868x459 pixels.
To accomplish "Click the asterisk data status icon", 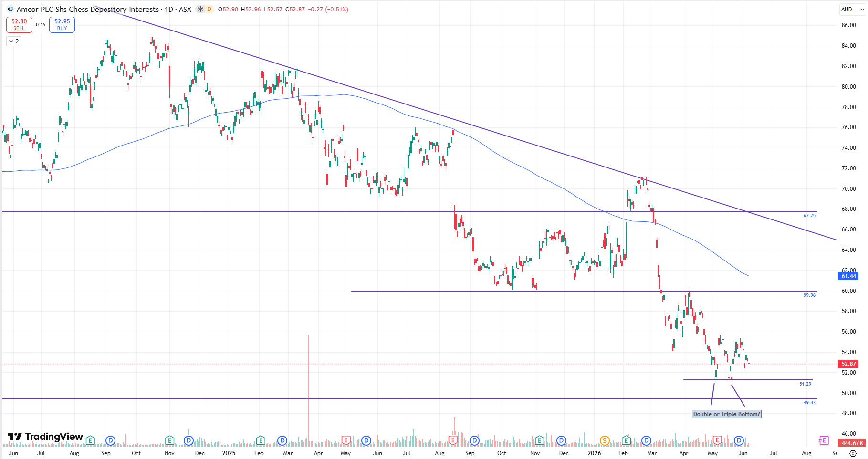I will pyautogui.click(x=200, y=9).
